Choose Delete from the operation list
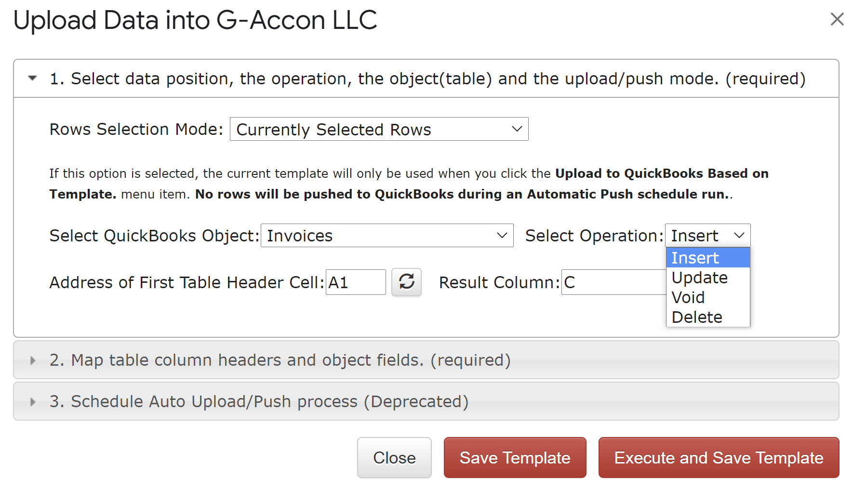Viewport: 853px width, 504px height. pyautogui.click(x=697, y=317)
